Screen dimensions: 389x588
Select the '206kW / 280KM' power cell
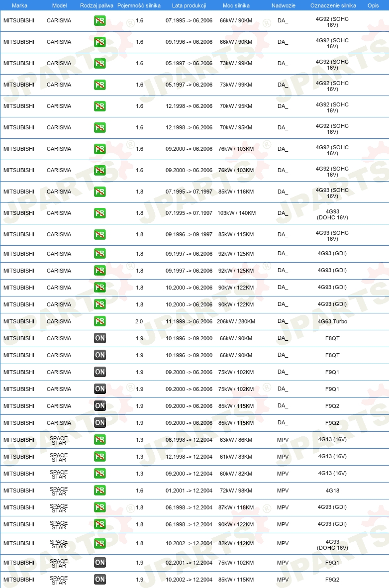[x=236, y=321]
